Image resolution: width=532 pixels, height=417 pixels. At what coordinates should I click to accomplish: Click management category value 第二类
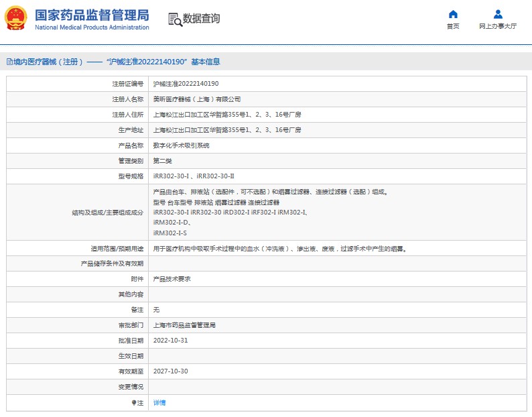pos(163,161)
